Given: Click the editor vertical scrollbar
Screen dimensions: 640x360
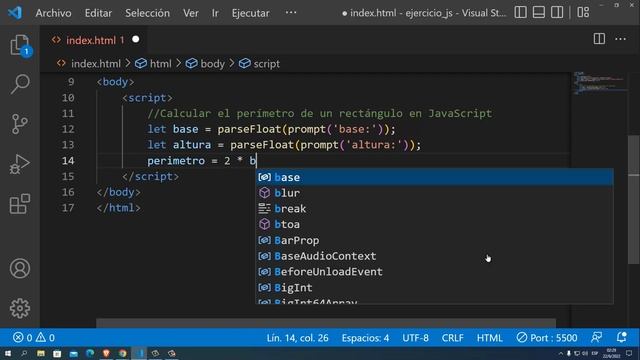Looking at the screenshot, I should [633, 200].
